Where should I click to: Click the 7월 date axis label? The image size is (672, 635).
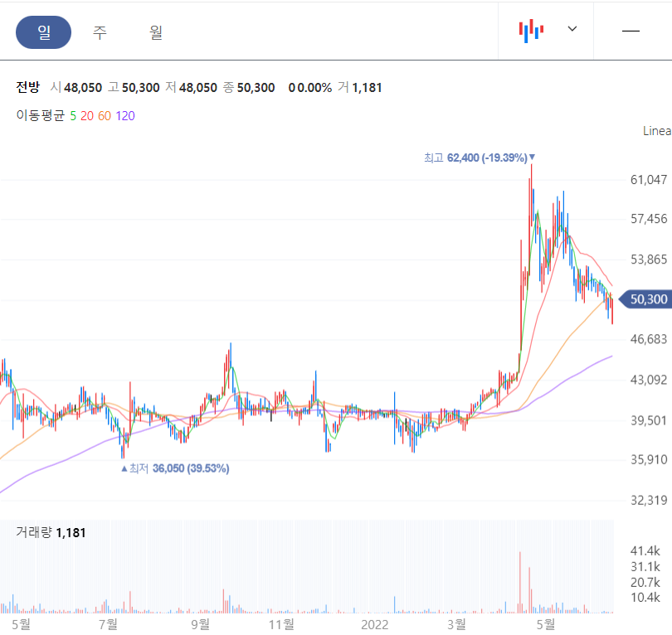coord(108,625)
